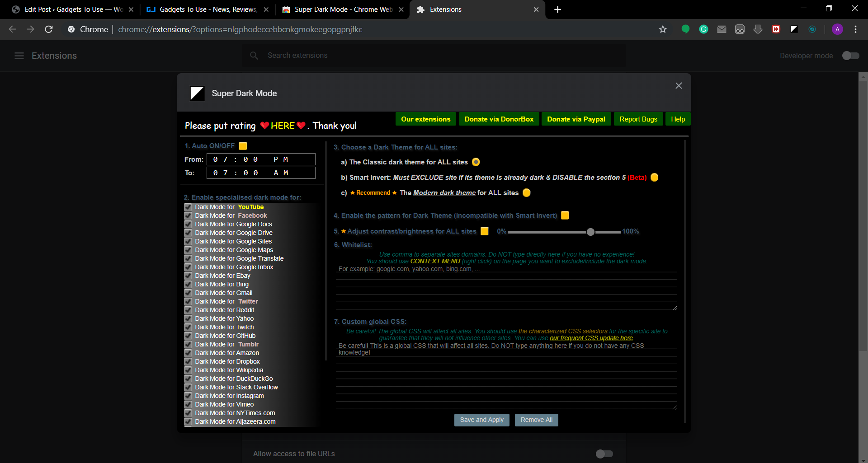The image size is (868, 463).
Task: Close the Super Dark Mode Web Store tab
Action: coord(401,9)
